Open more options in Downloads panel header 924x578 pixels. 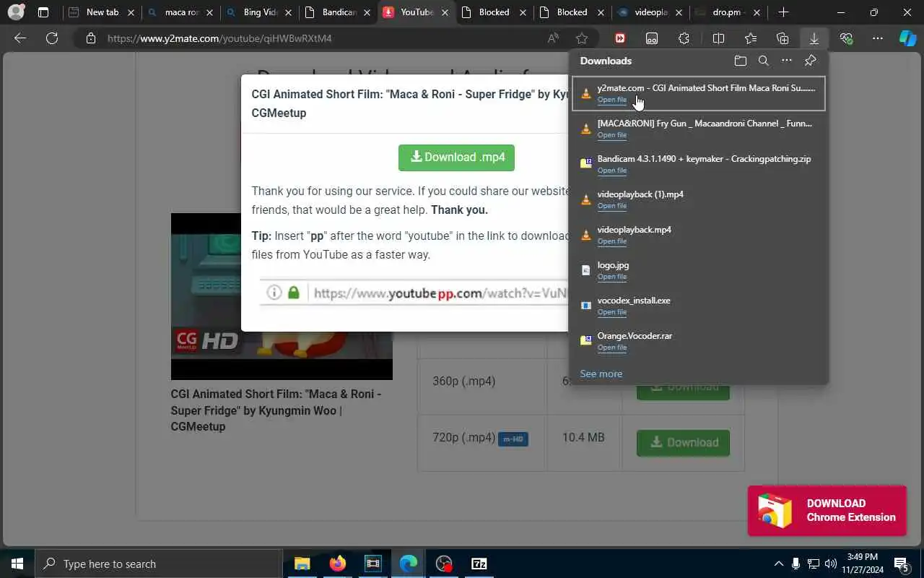point(787,61)
